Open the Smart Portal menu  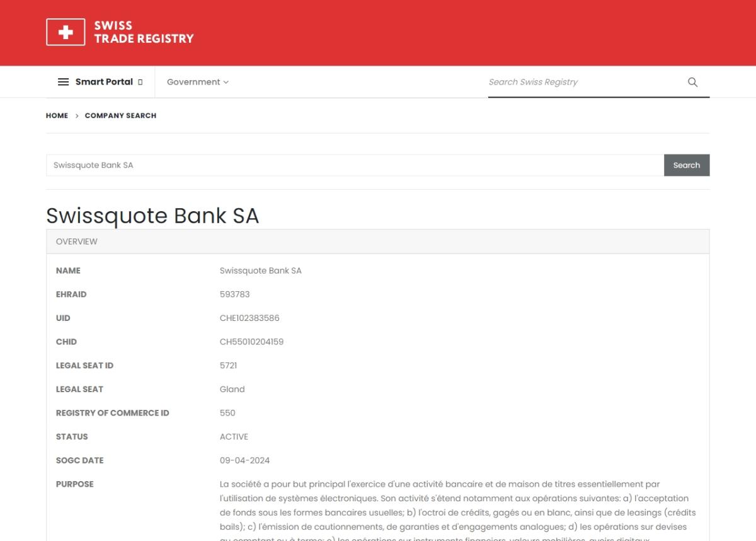pyautogui.click(x=104, y=82)
